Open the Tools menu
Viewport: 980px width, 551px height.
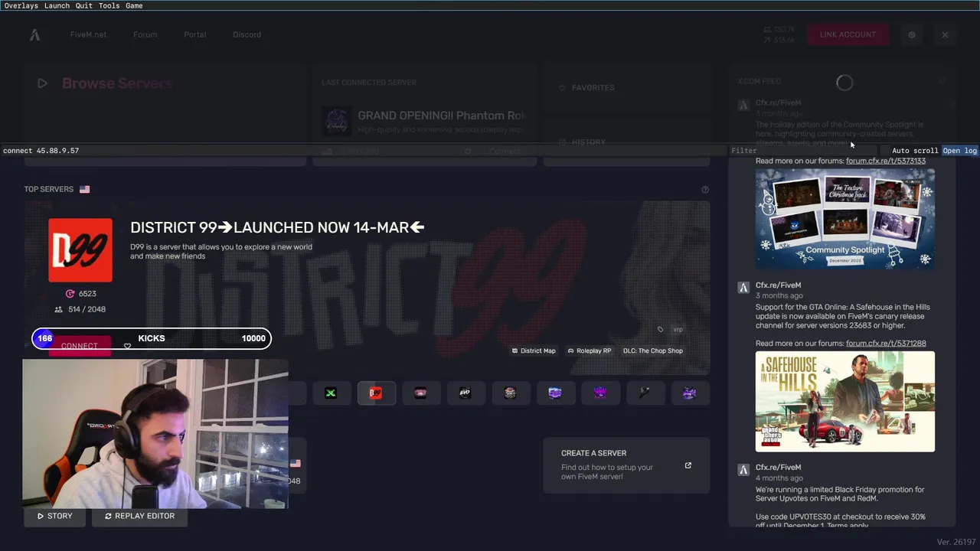(x=109, y=5)
